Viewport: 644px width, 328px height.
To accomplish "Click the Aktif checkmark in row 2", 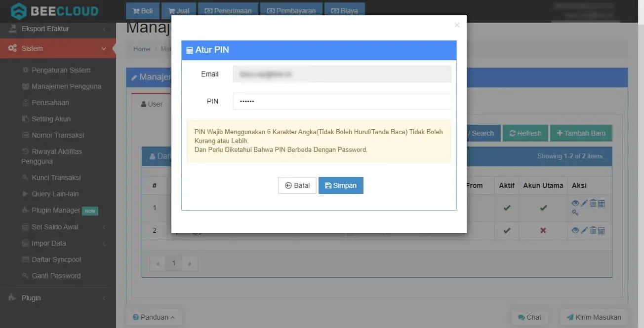I will pos(507,230).
